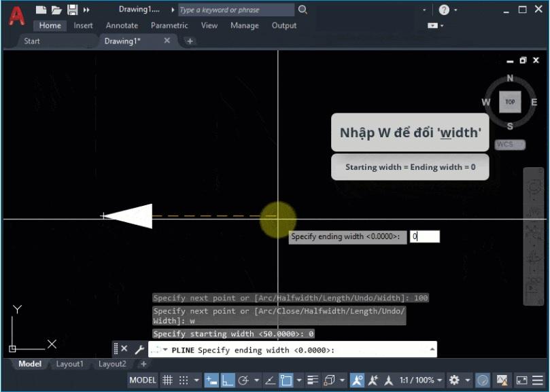This screenshot has width=550, height=392.
Task: Open a file using the folder icon
Action: pyautogui.click(x=56, y=10)
